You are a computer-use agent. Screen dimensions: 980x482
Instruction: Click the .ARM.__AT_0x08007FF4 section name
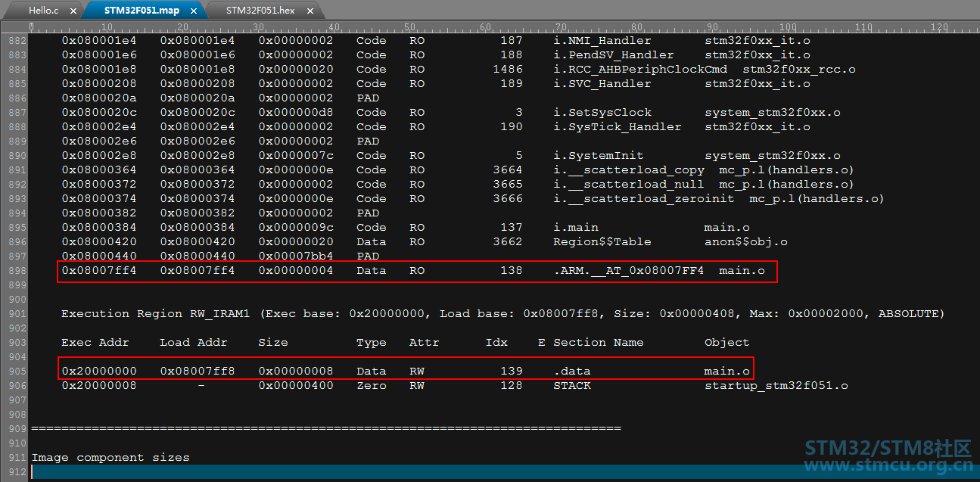coord(629,271)
